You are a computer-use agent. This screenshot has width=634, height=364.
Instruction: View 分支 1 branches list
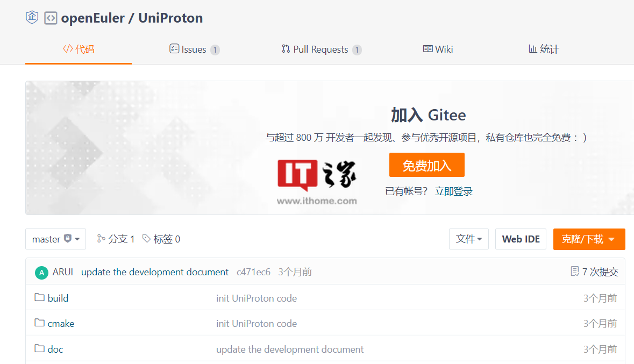point(116,239)
